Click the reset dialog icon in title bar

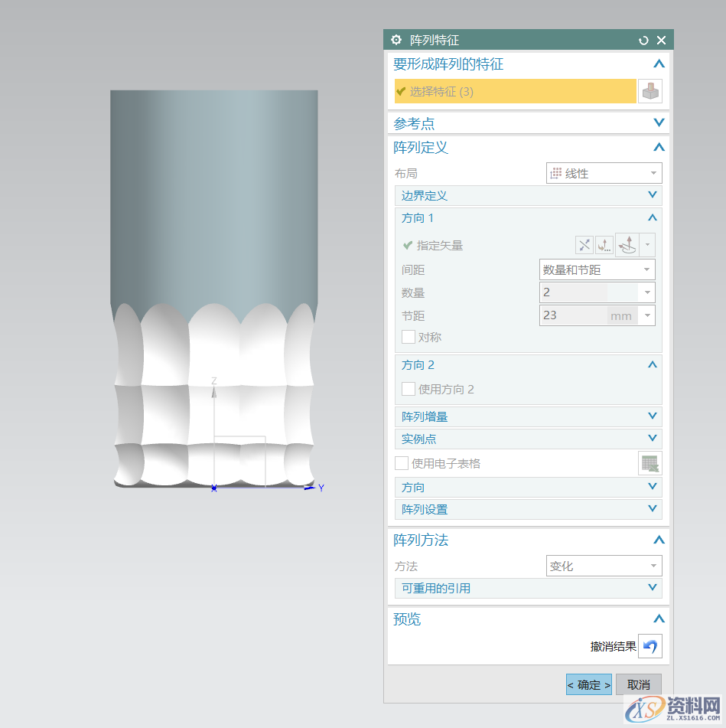[x=643, y=41]
